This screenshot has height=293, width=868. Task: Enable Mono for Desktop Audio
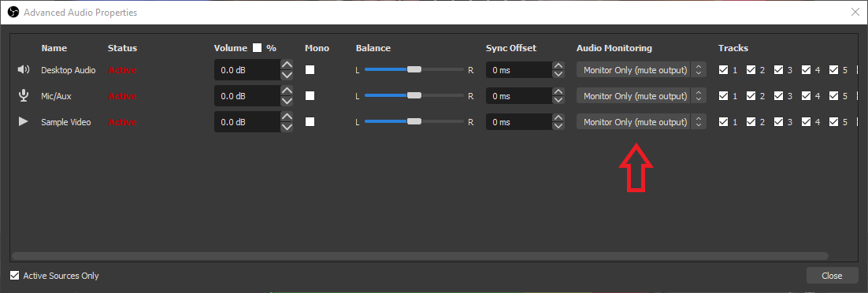(310, 70)
